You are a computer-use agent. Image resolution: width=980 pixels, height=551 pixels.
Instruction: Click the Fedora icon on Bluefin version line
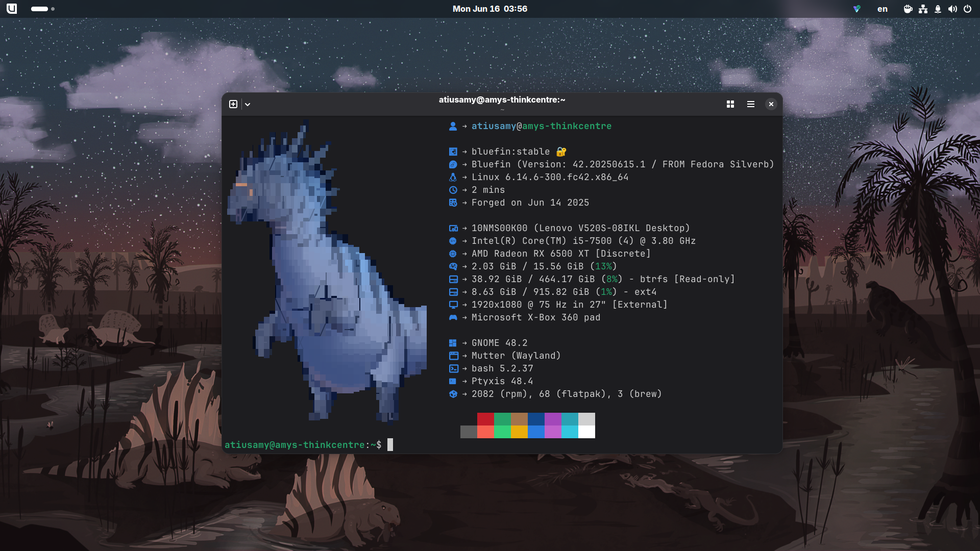click(453, 164)
